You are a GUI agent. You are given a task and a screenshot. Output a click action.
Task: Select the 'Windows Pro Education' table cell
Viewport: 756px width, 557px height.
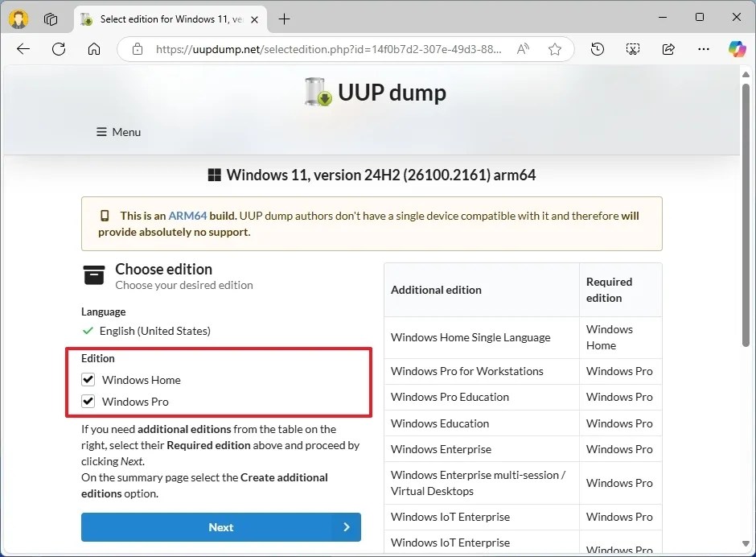[482, 397]
